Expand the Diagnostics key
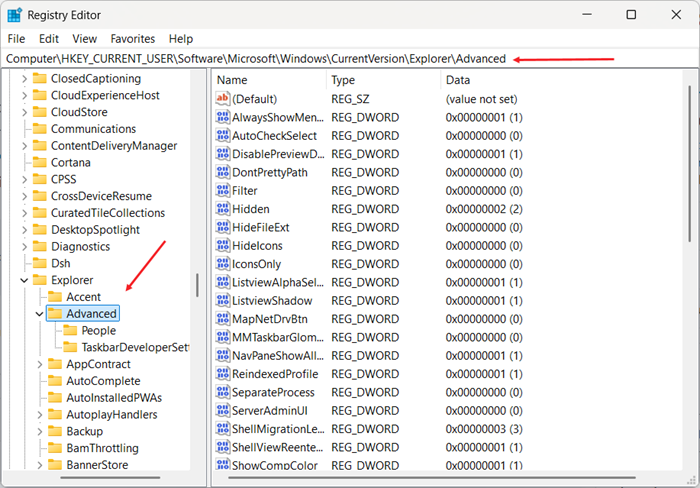 tap(25, 246)
